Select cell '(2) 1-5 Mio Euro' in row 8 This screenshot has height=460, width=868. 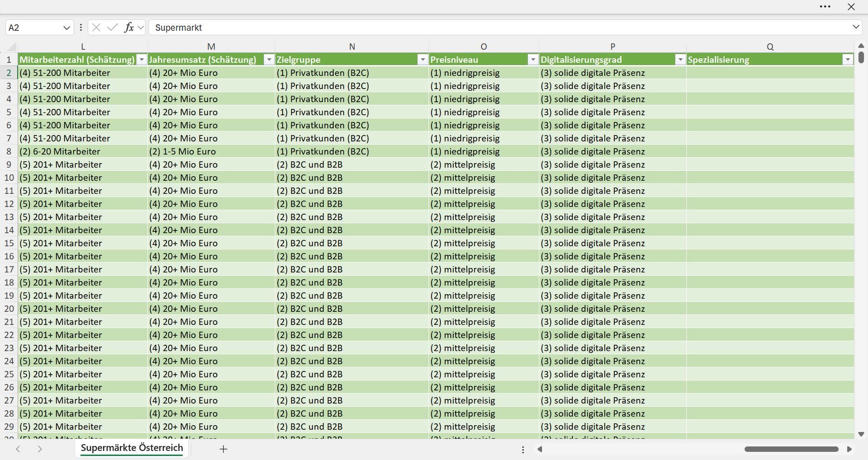click(211, 151)
